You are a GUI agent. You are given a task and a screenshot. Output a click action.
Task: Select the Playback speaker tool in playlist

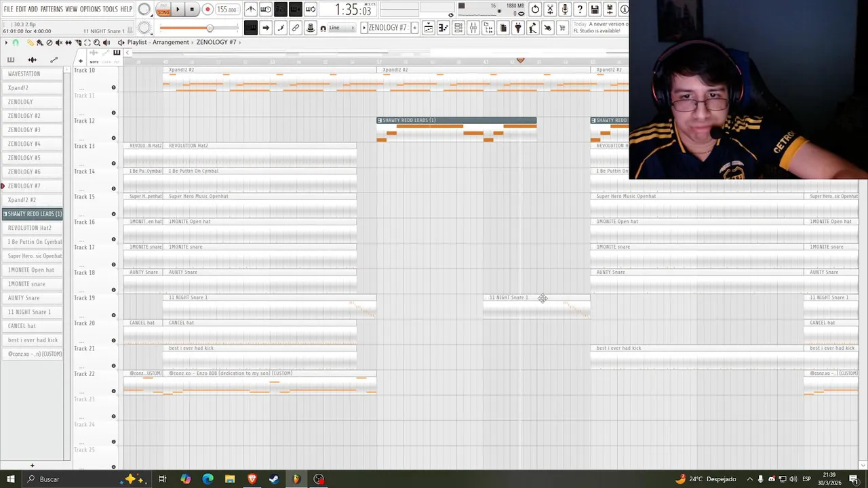point(106,43)
